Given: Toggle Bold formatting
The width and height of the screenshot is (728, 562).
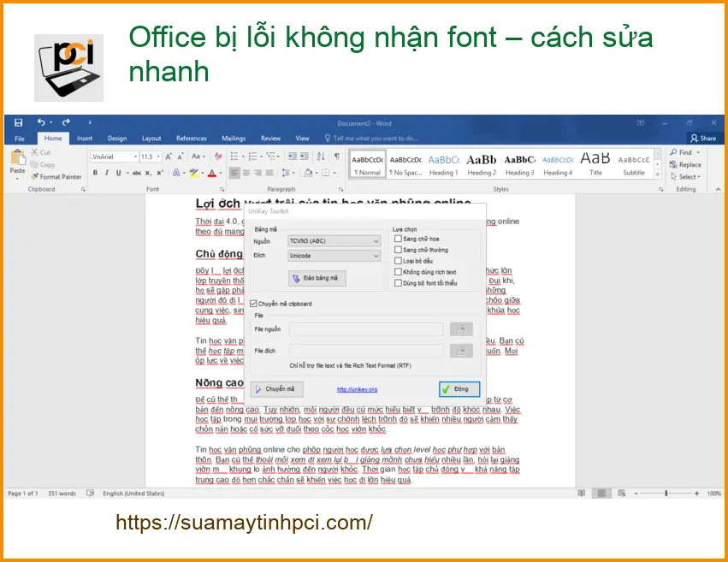Looking at the screenshot, I should (x=95, y=173).
